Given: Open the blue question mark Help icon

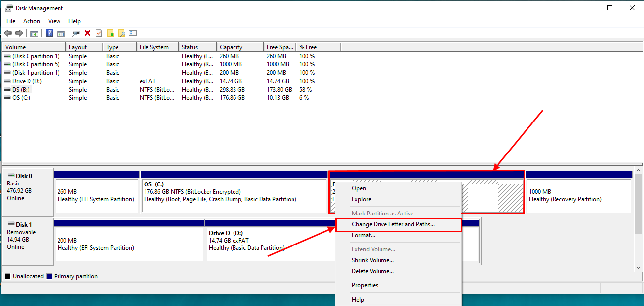Looking at the screenshot, I should [49, 33].
